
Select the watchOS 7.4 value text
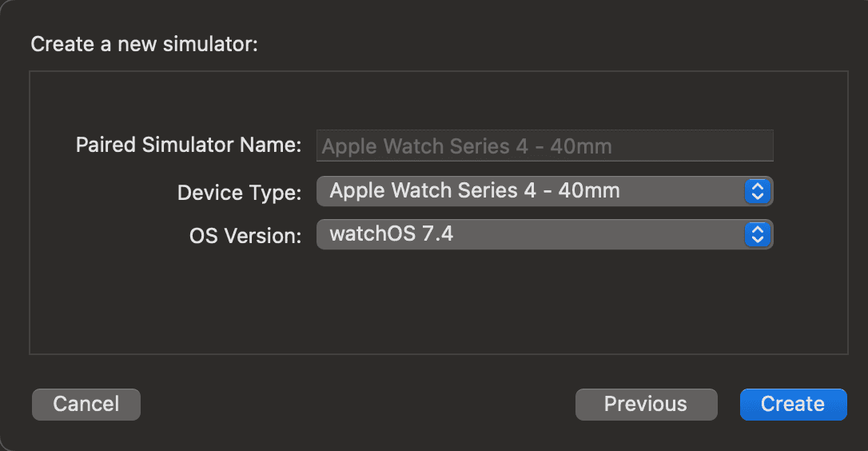pos(392,234)
